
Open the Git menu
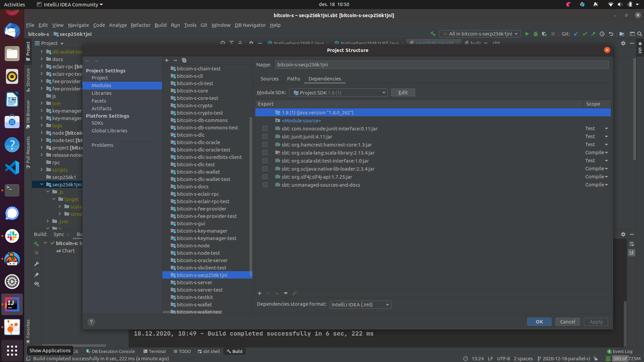click(x=204, y=25)
